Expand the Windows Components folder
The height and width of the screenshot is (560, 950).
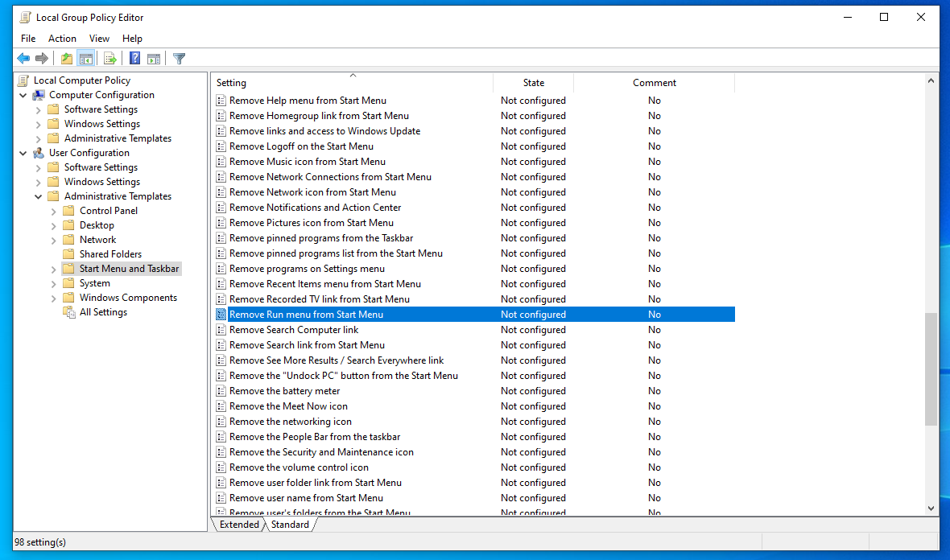[54, 298]
